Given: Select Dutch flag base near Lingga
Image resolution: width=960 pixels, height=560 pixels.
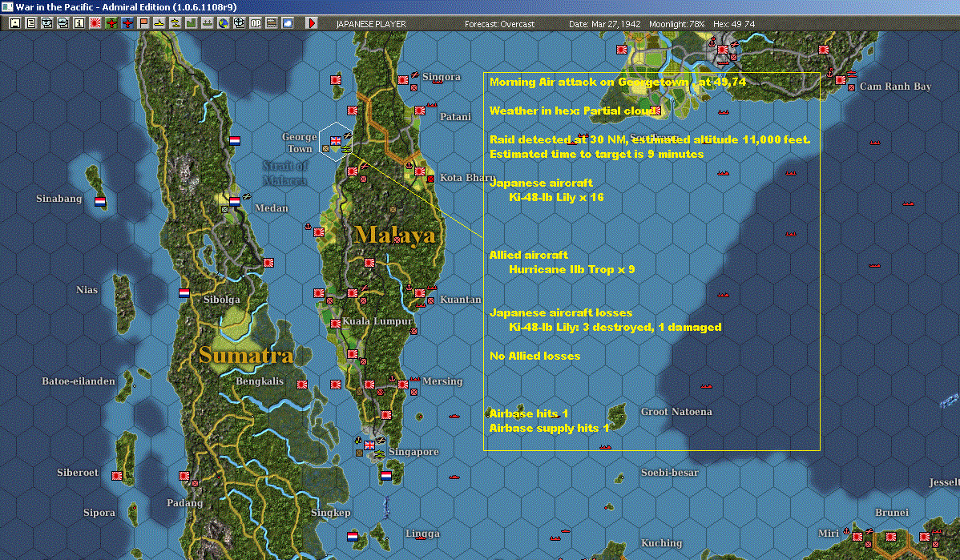Looking at the screenshot, I should (x=353, y=536).
